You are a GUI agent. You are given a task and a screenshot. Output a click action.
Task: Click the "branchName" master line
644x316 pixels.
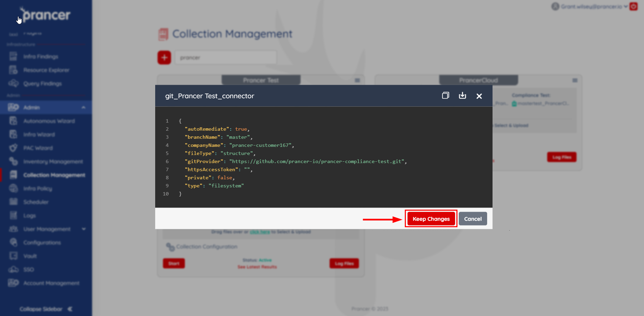click(218, 137)
